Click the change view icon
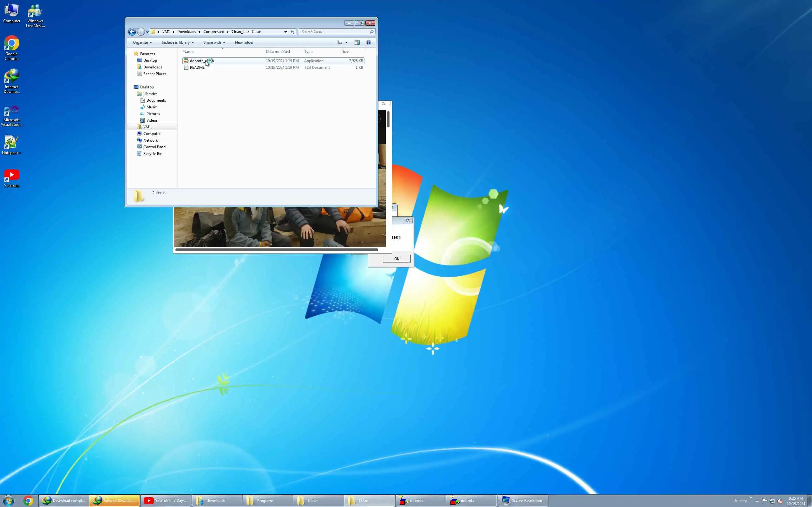 click(x=340, y=42)
